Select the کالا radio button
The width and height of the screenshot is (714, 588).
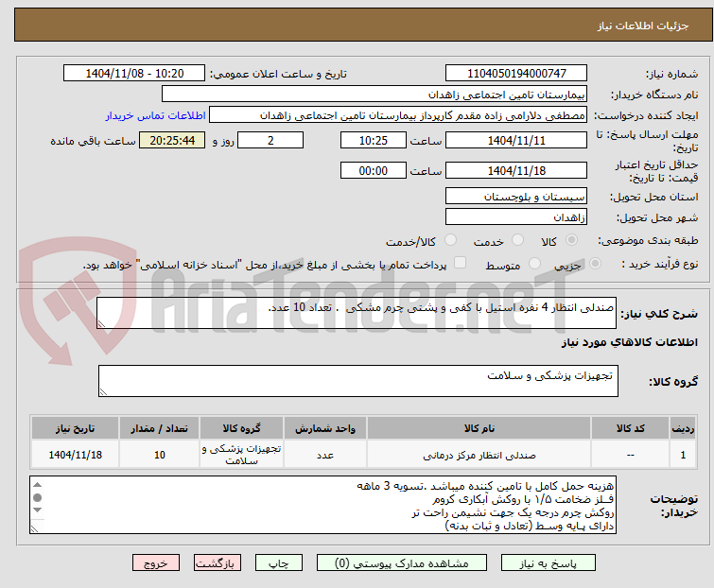[571, 240]
